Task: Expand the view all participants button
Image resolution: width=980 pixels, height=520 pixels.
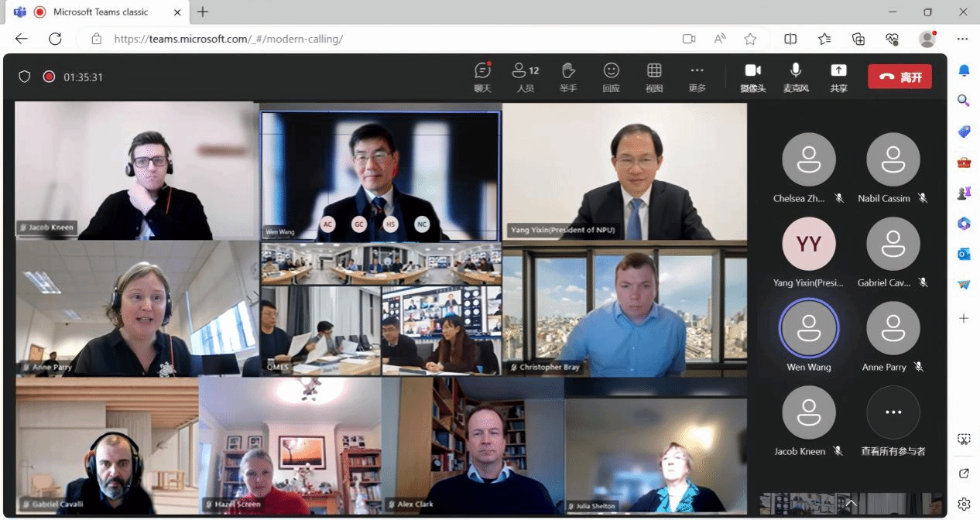Action: click(893, 412)
